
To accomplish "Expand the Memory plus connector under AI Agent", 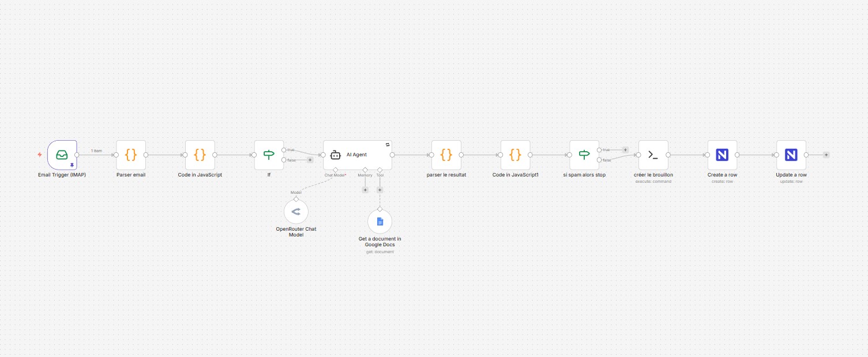I will click(x=365, y=189).
